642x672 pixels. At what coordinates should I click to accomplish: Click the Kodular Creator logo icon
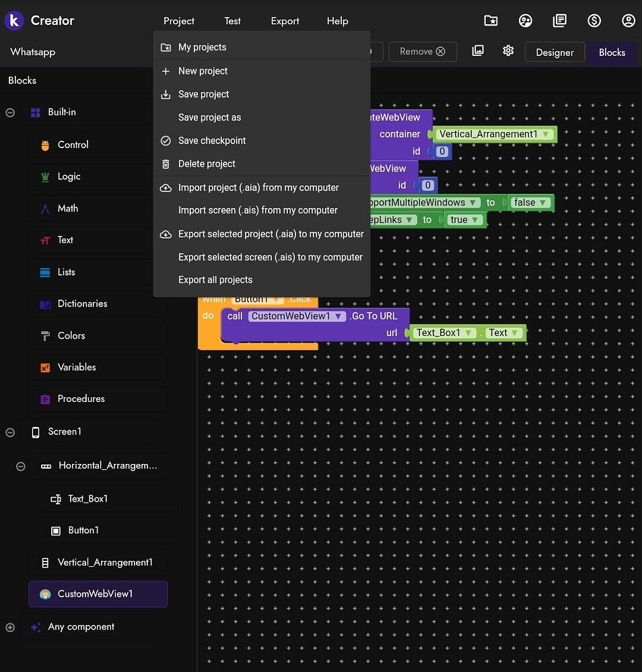14,20
